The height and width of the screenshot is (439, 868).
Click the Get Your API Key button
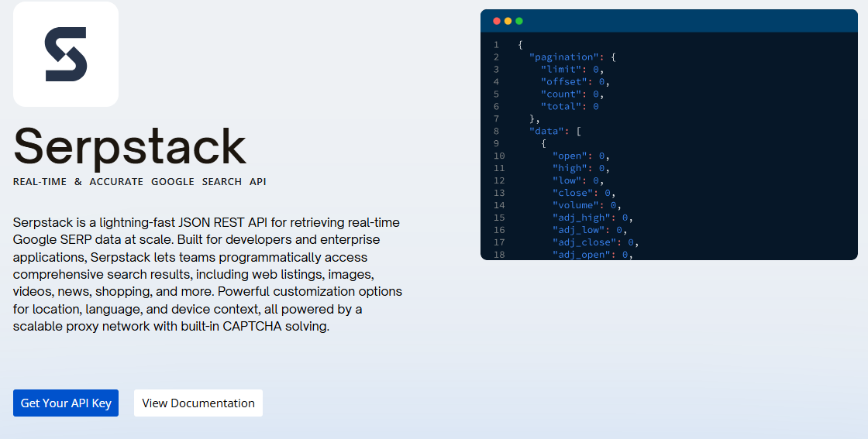point(66,403)
